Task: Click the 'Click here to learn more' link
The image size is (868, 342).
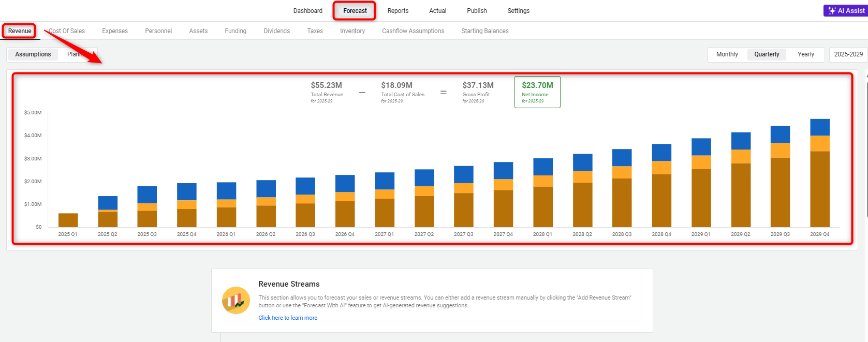Action: pyautogui.click(x=288, y=318)
